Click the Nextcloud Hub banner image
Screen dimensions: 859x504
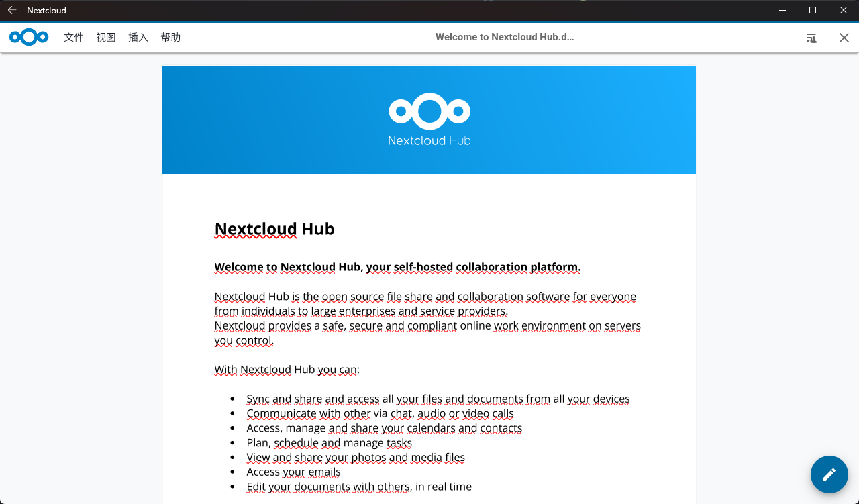[x=429, y=120]
